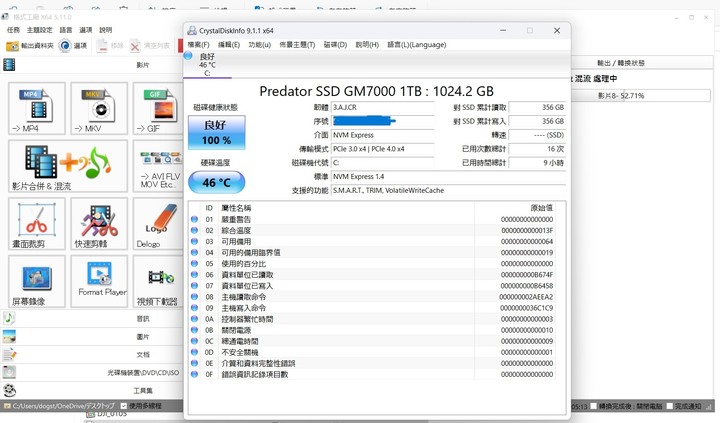720x423 pixels.
Task: Expand the 音訊 audio category
Action: coord(92,318)
